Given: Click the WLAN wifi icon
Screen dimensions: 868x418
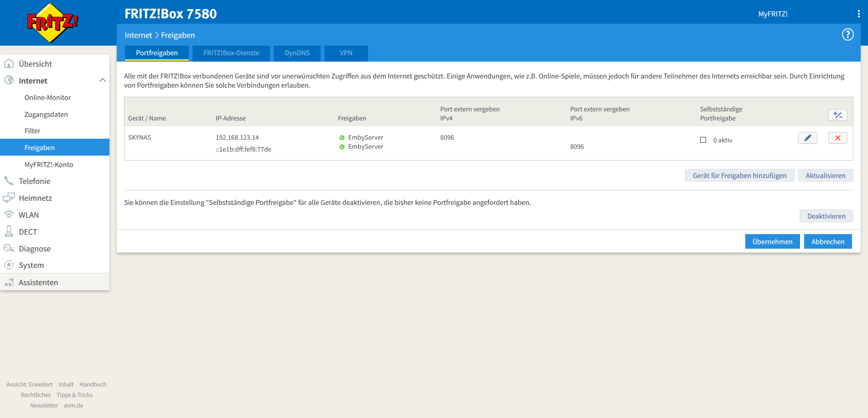Looking at the screenshot, I should click(9, 214).
